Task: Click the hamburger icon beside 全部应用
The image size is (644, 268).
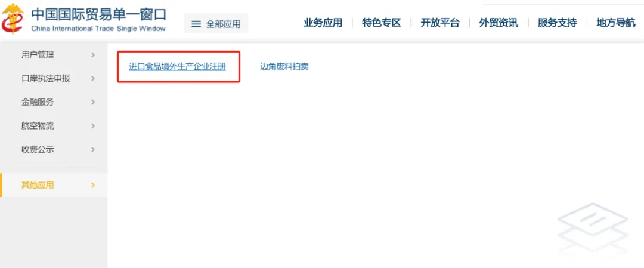Action: pyautogui.click(x=196, y=24)
